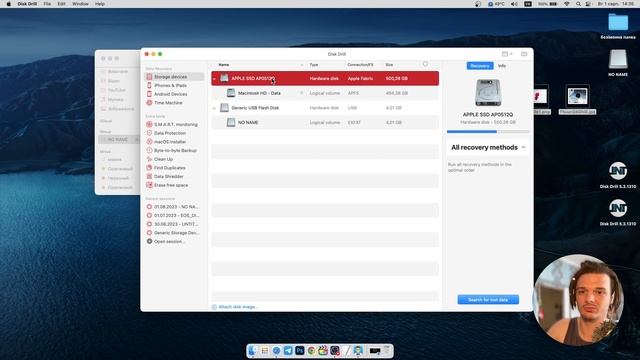
Task: Open the Edit menu
Action: [x=61, y=4]
